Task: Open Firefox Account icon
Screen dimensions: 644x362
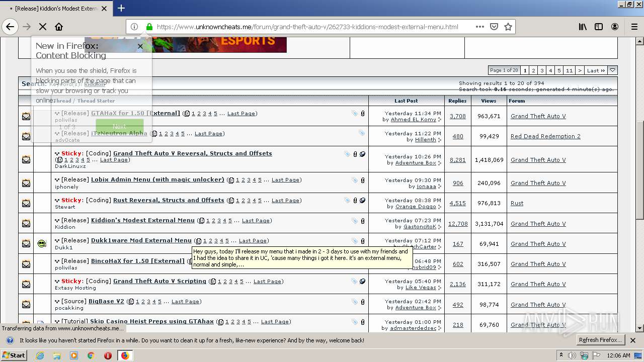Action: 615,27
